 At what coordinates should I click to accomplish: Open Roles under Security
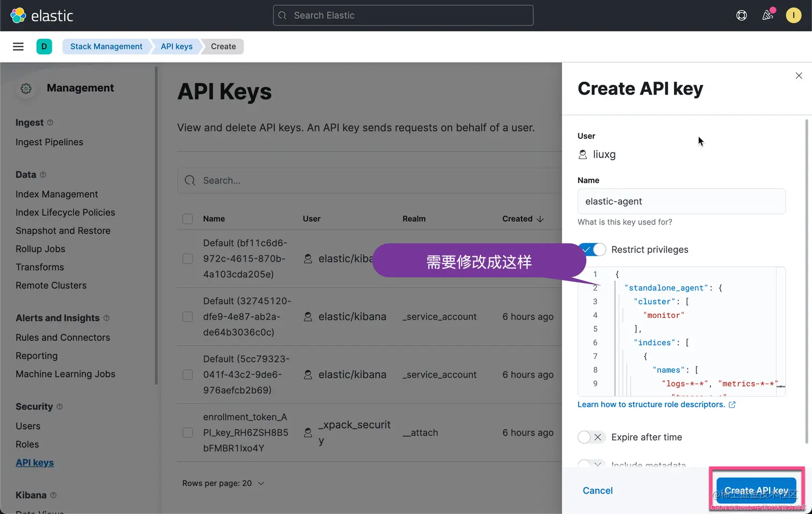click(x=27, y=445)
